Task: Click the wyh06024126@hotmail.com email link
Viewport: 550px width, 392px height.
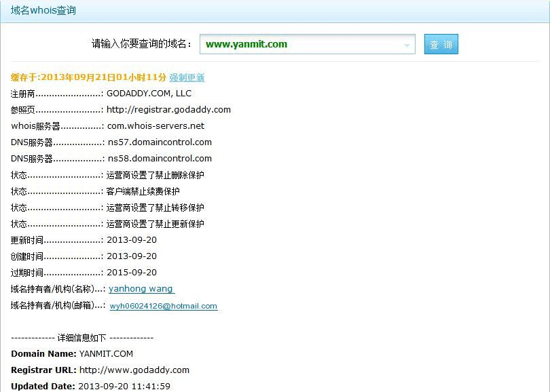Action: click(164, 306)
